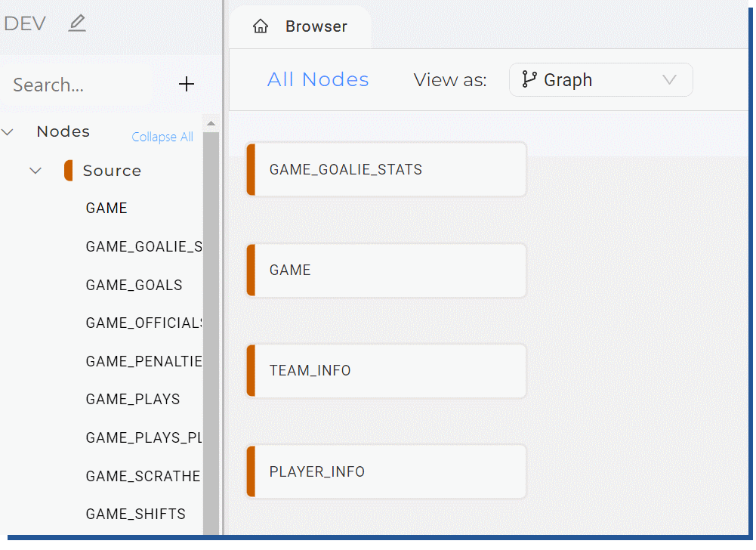Screen dimensions: 756x550
Task: Click the orange bar on GAME_GOALIE_STATS card
Action: click(250, 169)
